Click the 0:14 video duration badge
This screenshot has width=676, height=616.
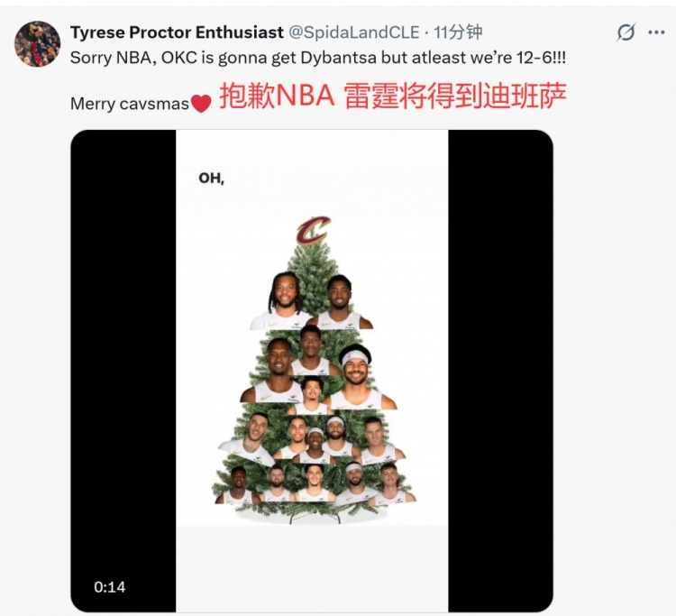pyautogui.click(x=109, y=587)
